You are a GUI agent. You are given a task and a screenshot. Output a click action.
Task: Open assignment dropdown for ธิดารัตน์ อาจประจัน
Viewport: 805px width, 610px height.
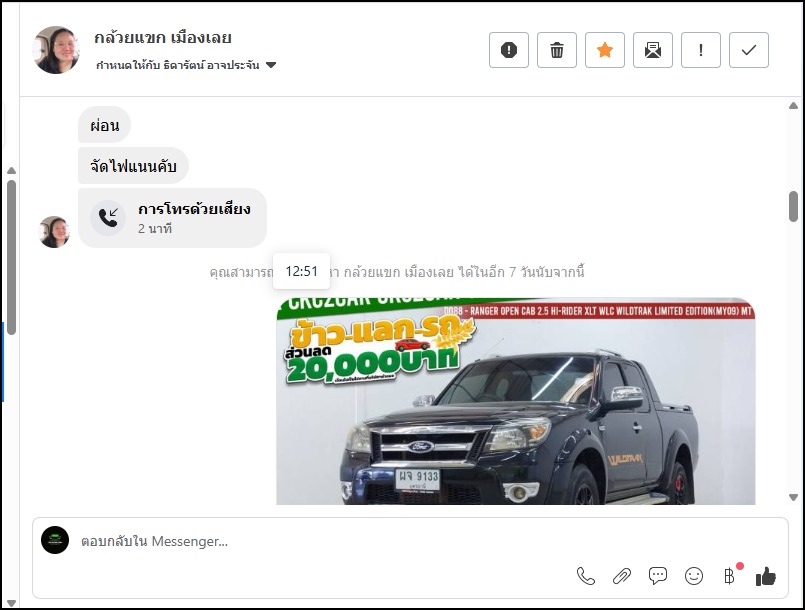(x=186, y=65)
